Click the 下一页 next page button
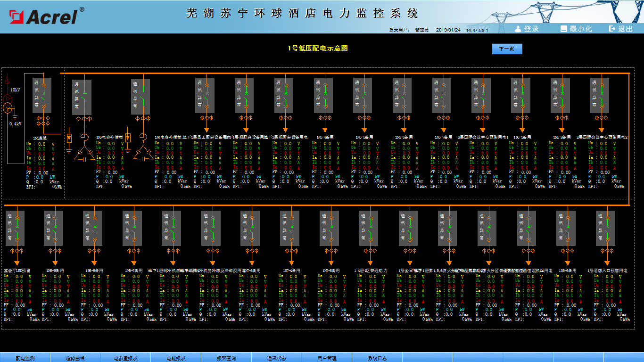This screenshot has width=644, height=362. tap(507, 49)
